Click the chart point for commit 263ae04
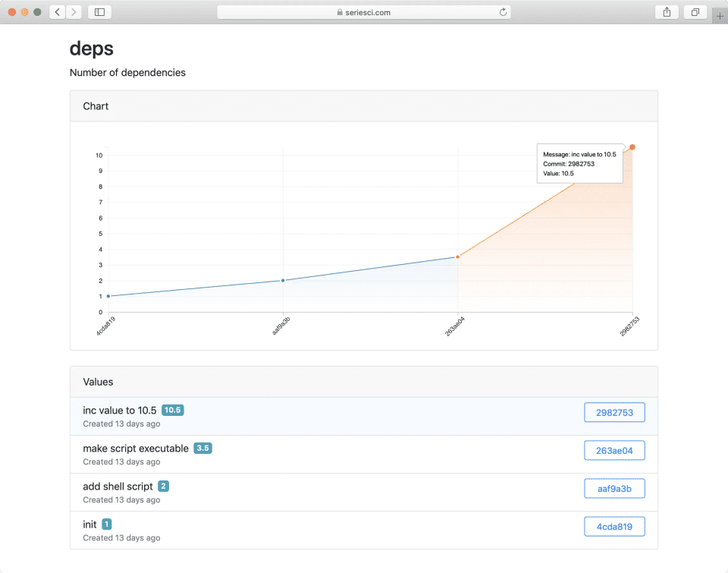728x573 pixels. 457,257
